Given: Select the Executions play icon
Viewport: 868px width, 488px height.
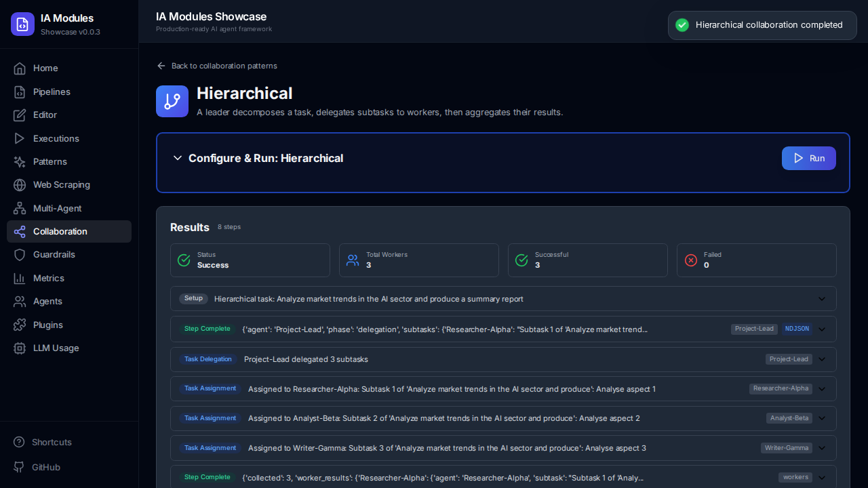Looking at the screenshot, I should pos(20,138).
